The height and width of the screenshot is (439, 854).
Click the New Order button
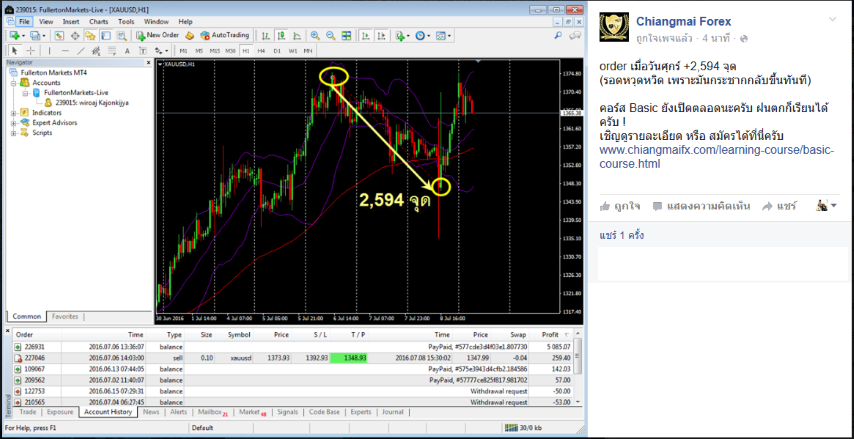pos(157,35)
